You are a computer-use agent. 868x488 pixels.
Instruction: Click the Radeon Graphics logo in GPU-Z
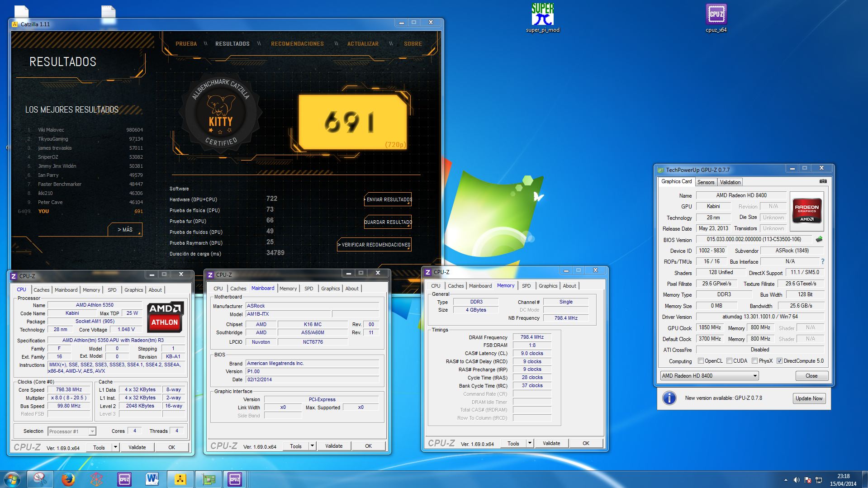click(806, 211)
